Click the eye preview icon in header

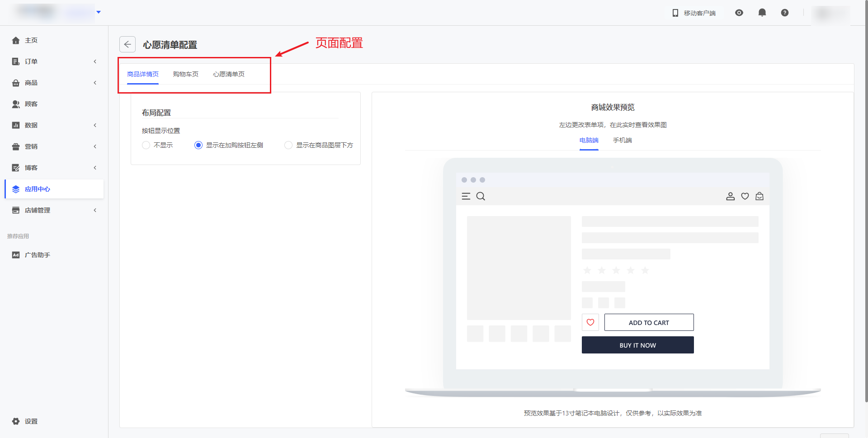coord(739,13)
